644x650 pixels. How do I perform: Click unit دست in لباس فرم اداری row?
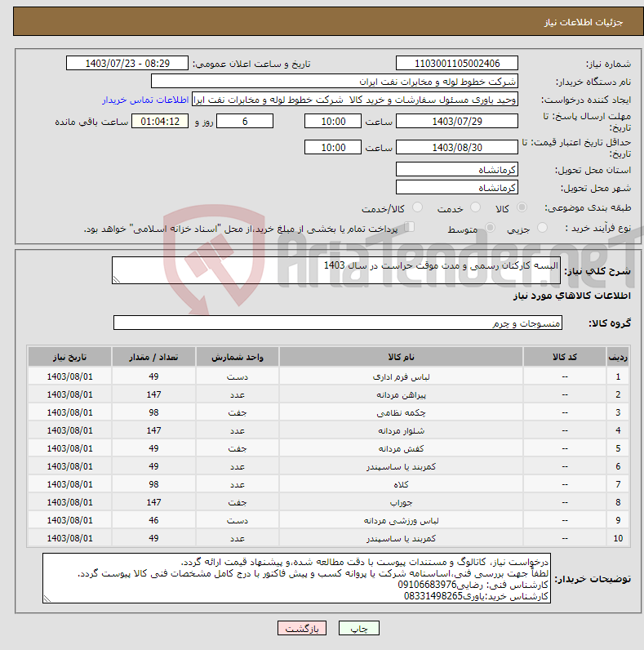pos(238,376)
